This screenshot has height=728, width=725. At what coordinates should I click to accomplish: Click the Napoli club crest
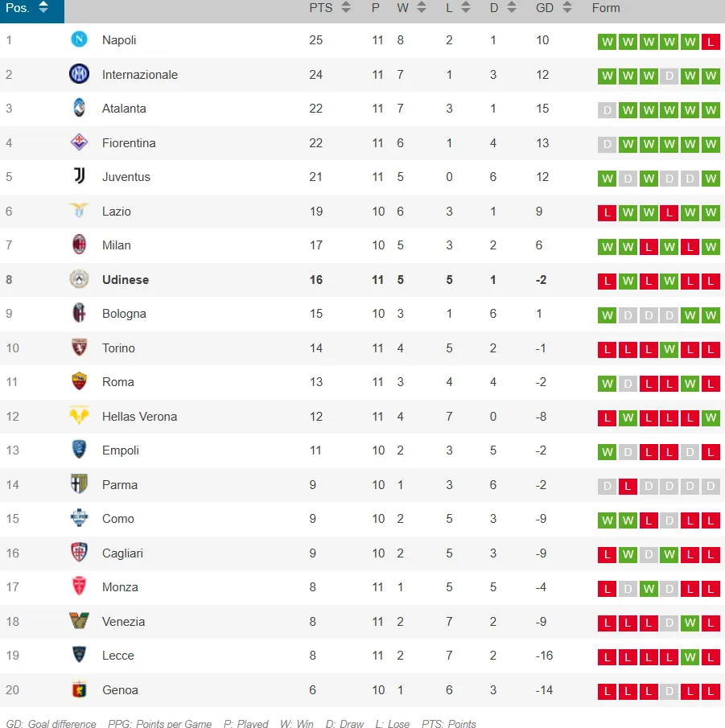click(79, 40)
